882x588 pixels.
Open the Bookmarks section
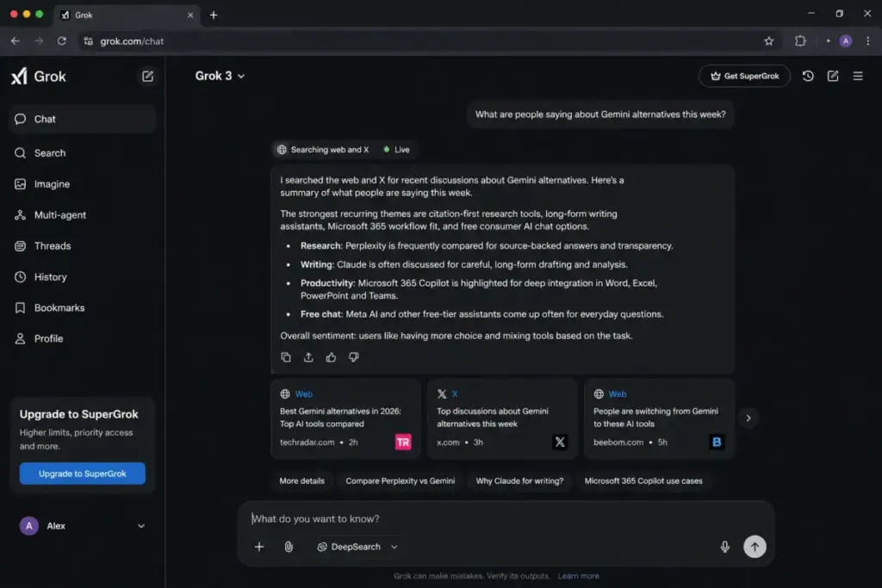point(82,307)
